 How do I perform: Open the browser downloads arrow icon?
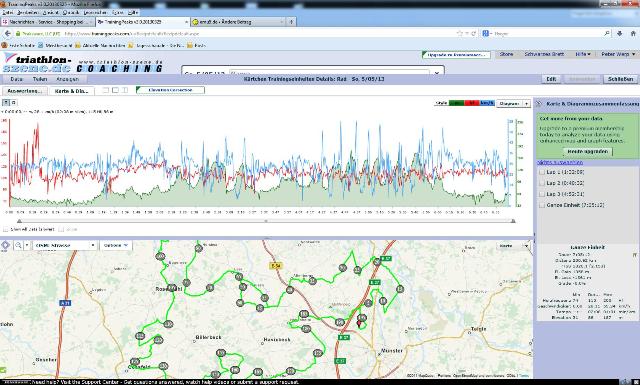point(620,33)
